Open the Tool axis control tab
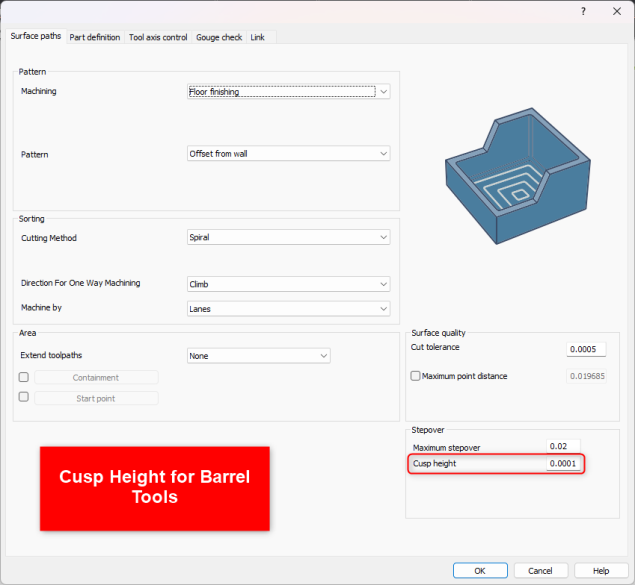Screen dimensions: 635x585 click(x=158, y=37)
